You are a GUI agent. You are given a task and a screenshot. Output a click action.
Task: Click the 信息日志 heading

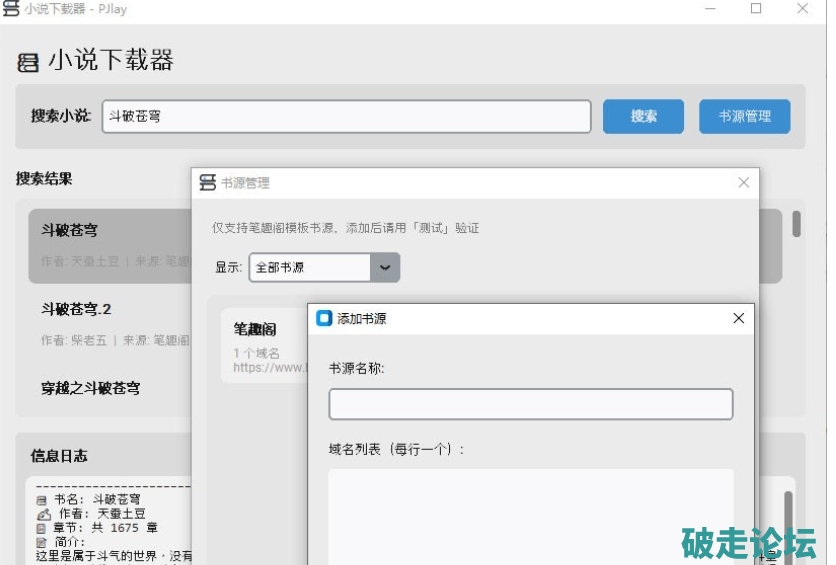click(59, 456)
